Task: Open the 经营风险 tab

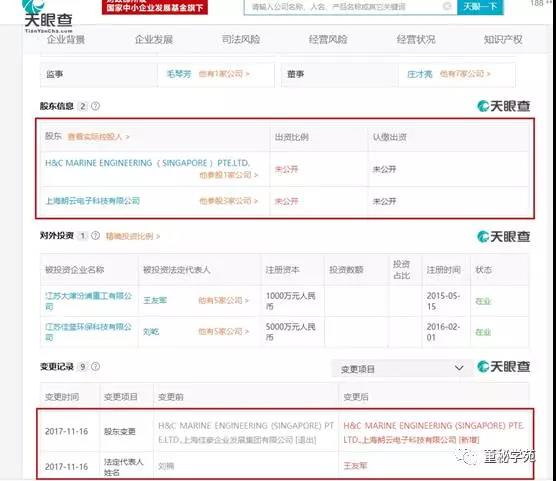Action: pyautogui.click(x=328, y=39)
